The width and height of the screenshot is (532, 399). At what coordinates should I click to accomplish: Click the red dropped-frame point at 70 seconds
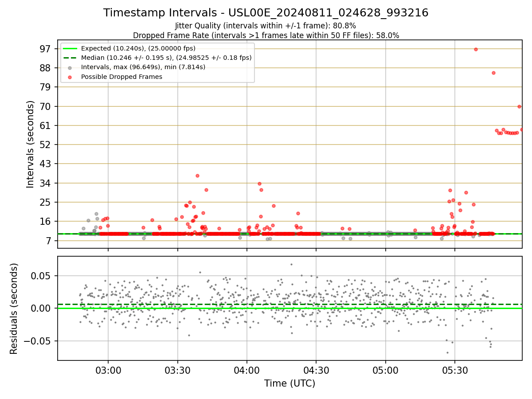519,106
